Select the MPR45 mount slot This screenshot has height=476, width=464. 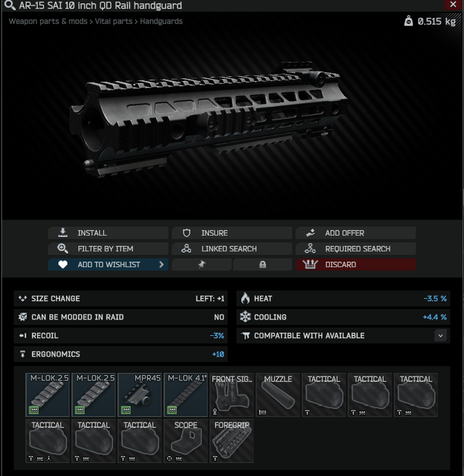[140, 395]
